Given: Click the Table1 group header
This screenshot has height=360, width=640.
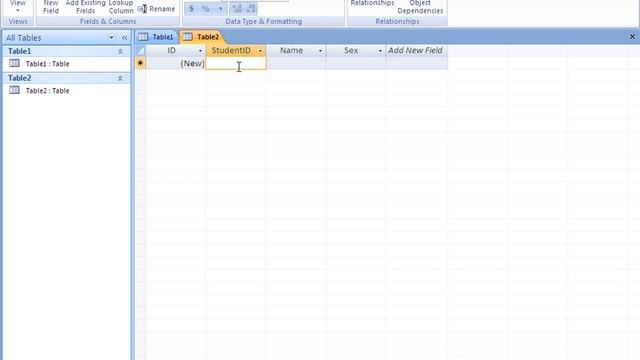Looking at the screenshot, I should click(x=66, y=51).
